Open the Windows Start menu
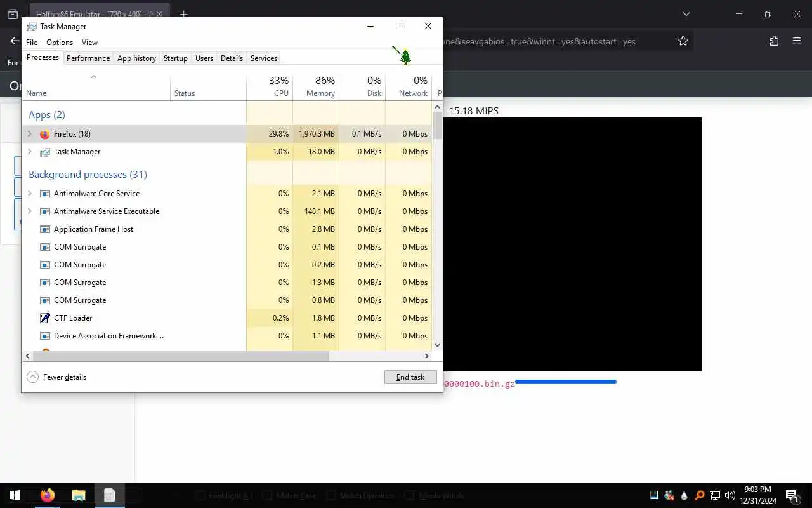Viewport: 812px width, 508px height. (x=15, y=495)
